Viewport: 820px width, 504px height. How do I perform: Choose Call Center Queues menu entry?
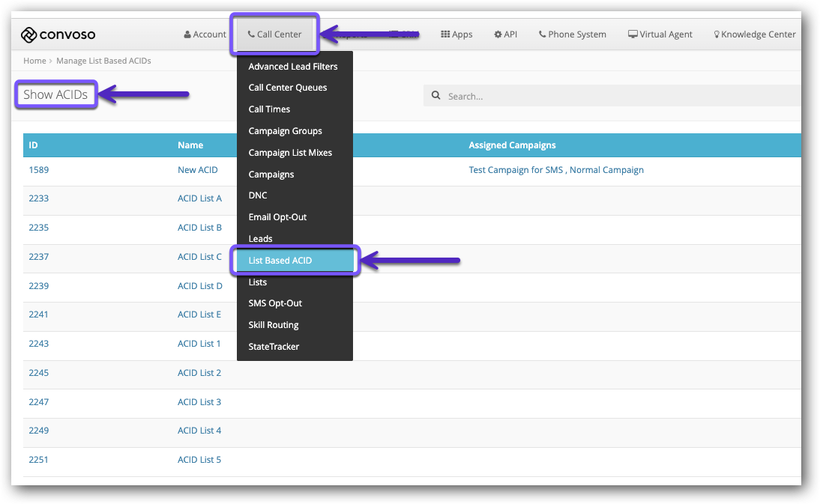pos(288,88)
